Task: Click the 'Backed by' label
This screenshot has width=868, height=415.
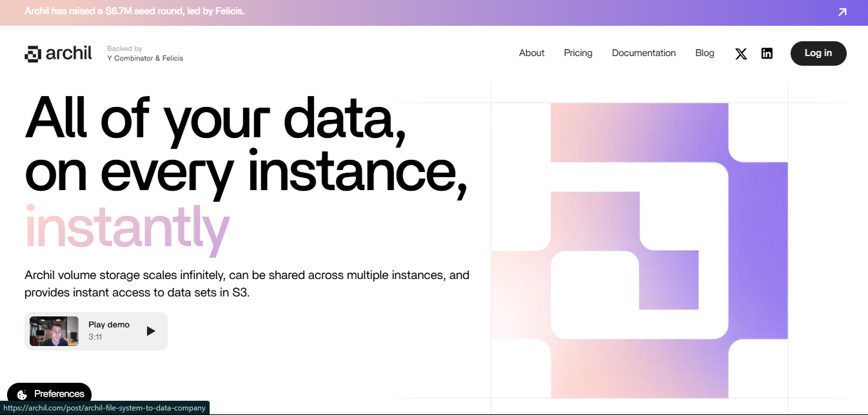Action: tap(124, 48)
